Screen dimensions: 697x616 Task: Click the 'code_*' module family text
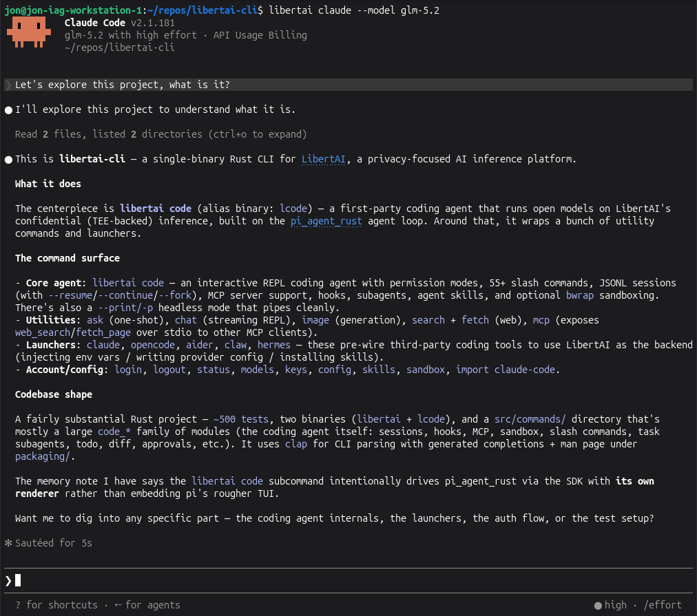114,432
